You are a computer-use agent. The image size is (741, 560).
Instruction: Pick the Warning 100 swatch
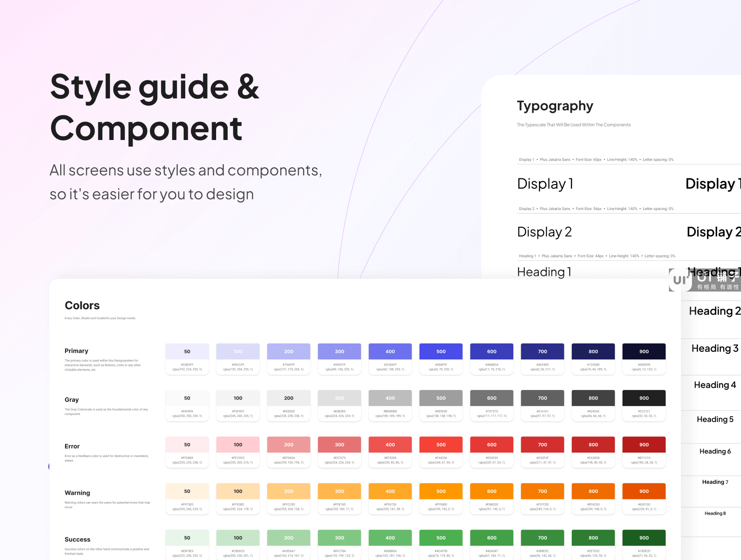[x=238, y=498]
